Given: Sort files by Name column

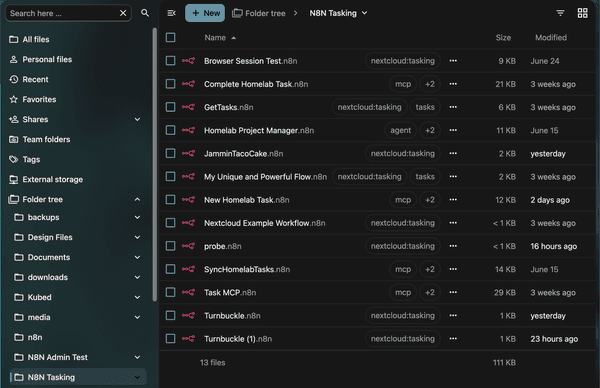Looking at the screenshot, I should (x=220, y=37).
